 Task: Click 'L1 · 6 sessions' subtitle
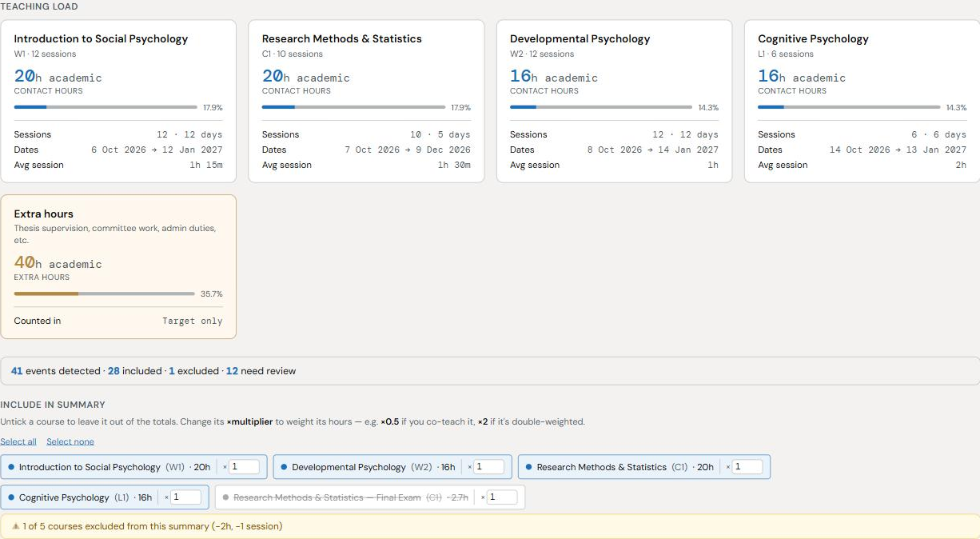click(786, 54)
